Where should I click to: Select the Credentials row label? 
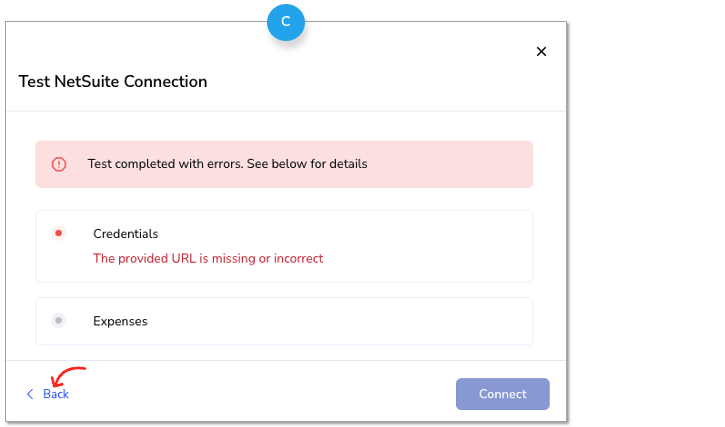coord(125,234)
